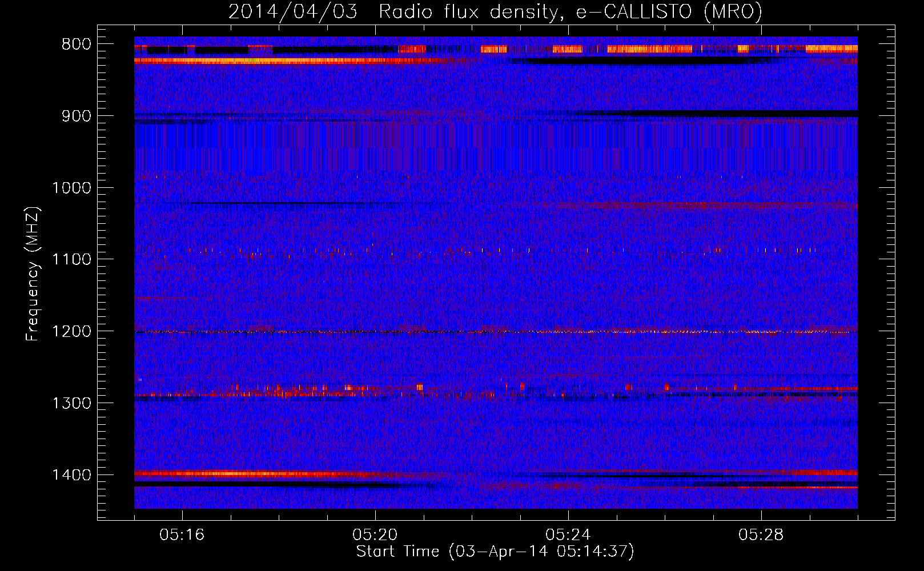Select the 1100 frequency tick label

71,260
